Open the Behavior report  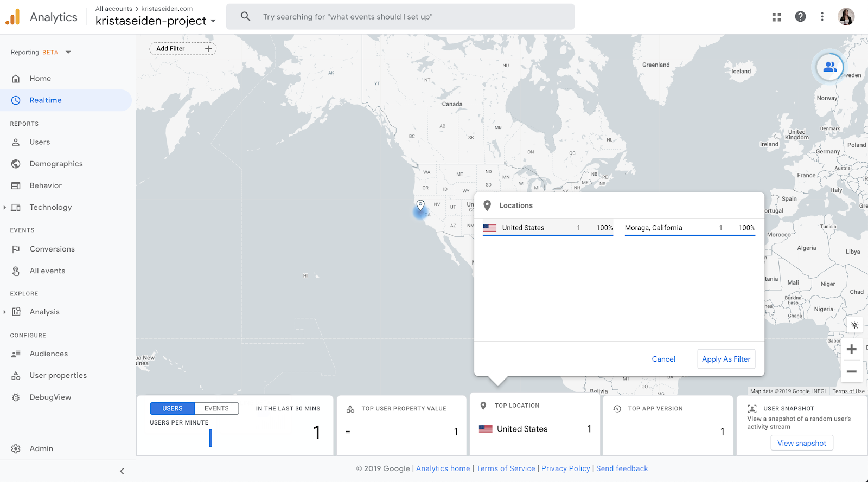pos(46,185)
